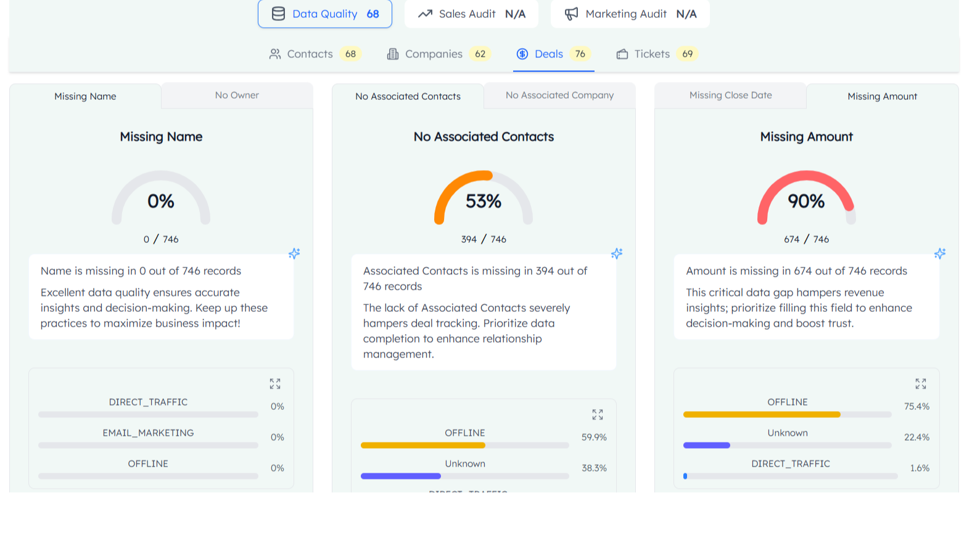Click the Missing Amount summary text box

(x=806, y=297)
